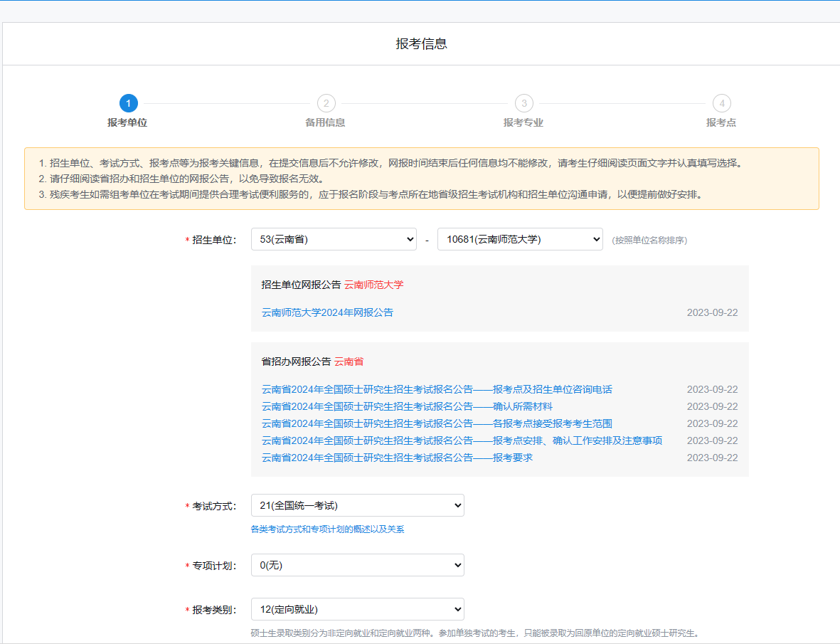Click step 3 circle 报考专业
This screenshot has width=840, height=644.
click(x=523, y=103)
